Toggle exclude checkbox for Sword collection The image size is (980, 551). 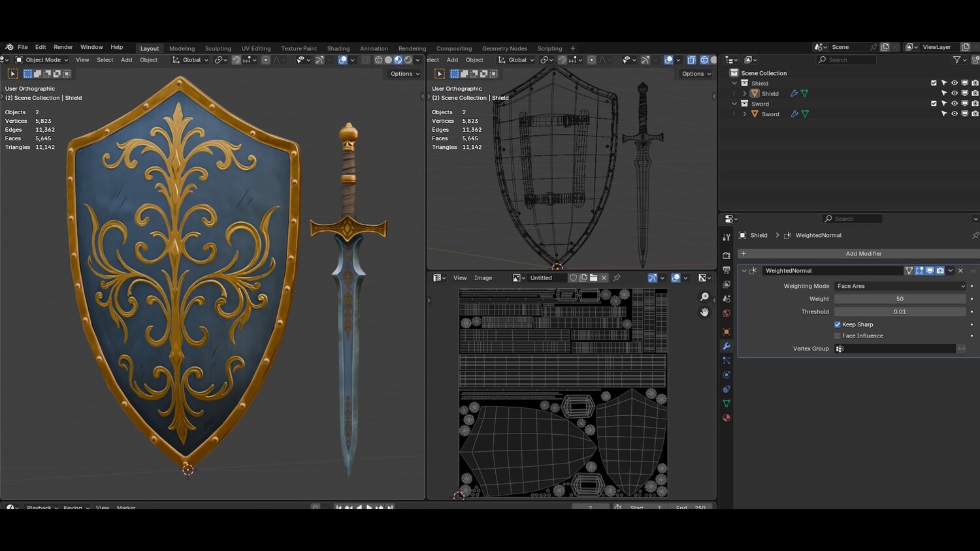(x=934, y=104)
